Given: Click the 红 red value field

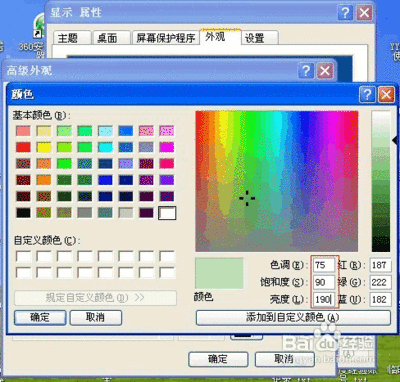Looking at the screenshot, I should pos(380,265).
